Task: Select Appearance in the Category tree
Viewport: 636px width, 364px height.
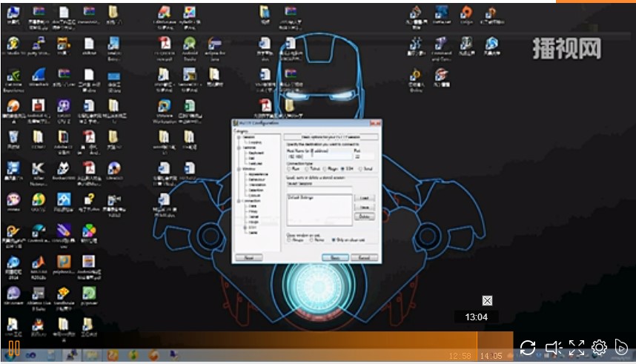Action: point(258,174)
